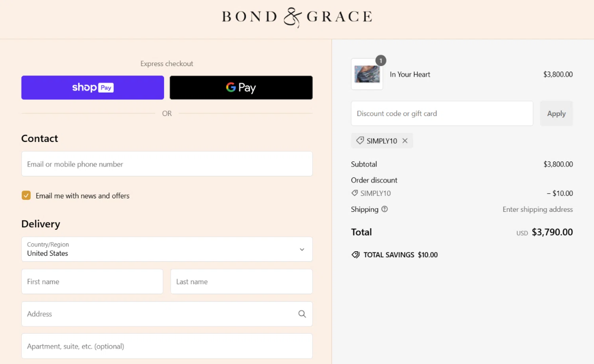Focus the Email or mobile phone number field
This screenshot has width=594, height=364.
pos(167,164)
